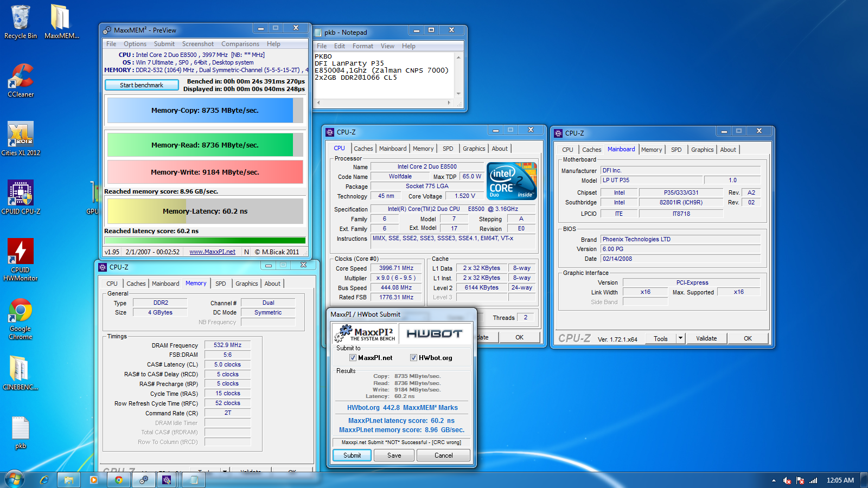
Task: Open the www.MaxxPI.net link
Action: [x=212, y=252]
